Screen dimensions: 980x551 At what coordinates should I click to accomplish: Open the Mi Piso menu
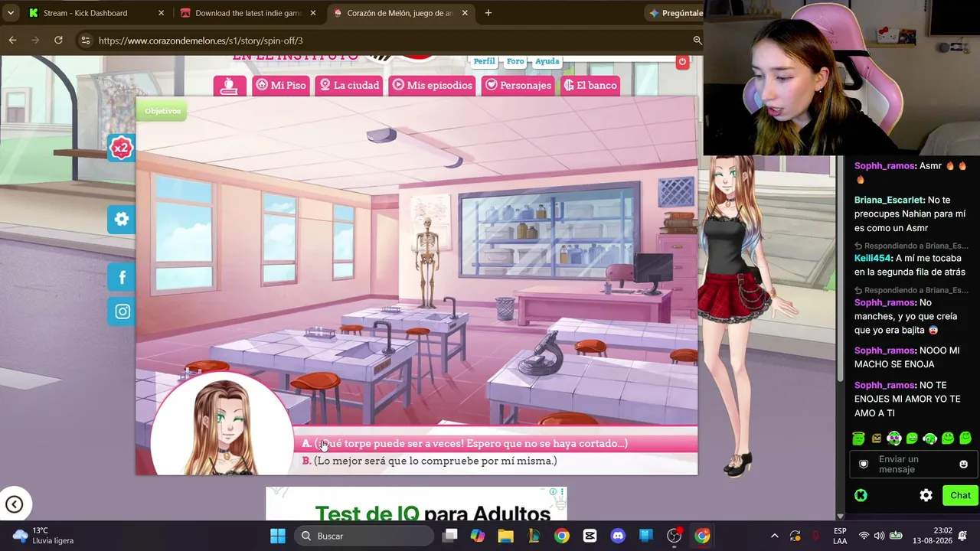(x=281, y=85)
